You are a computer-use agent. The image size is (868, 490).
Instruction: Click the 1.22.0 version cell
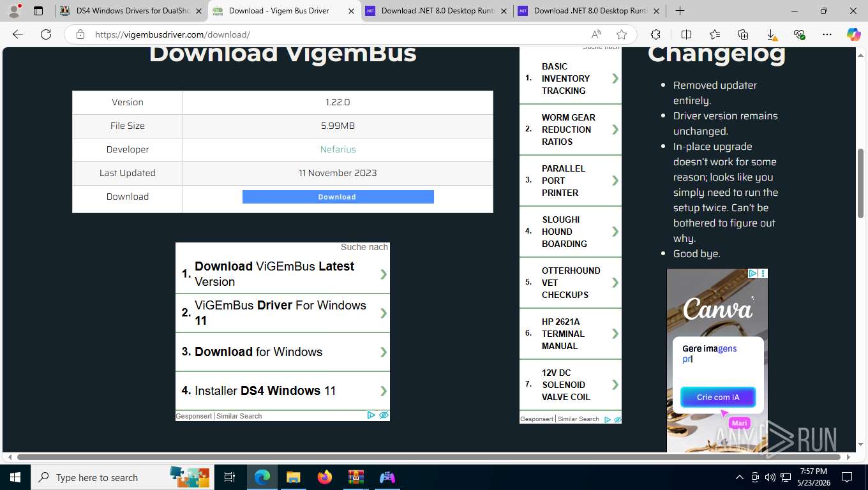pos(338,102)
